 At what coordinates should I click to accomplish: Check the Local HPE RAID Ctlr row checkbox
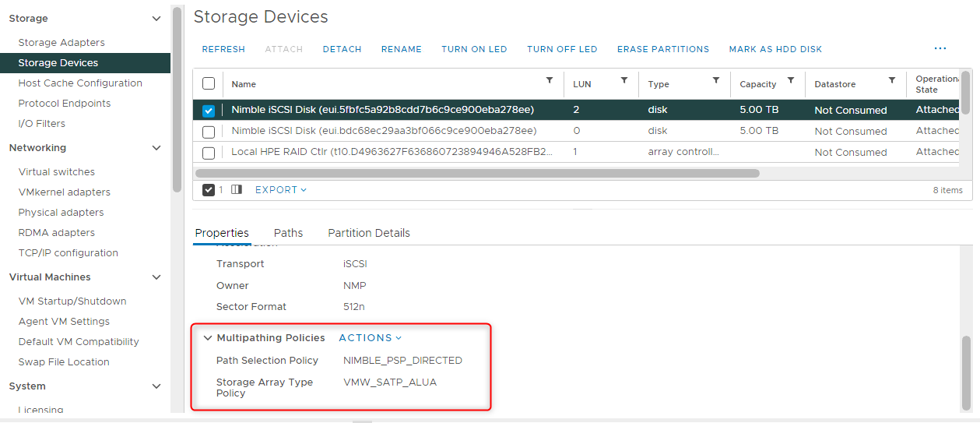pos(209,152)
